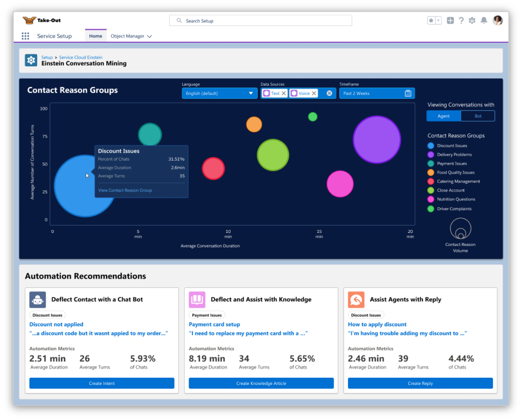The width and height of the screenshot is (522, 420).
Task: Open the favorites list dropdown arrow
Action: pyautogui.click(x=438, y=20)
